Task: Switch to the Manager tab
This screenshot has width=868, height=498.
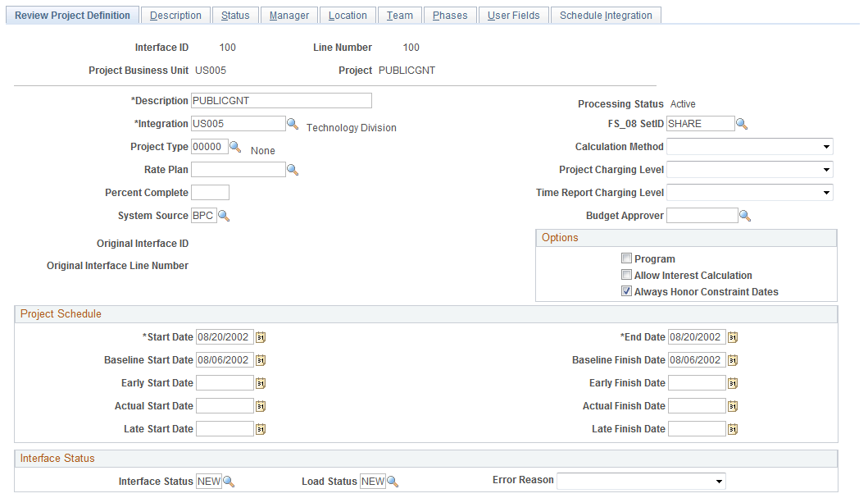Action: 289,16
